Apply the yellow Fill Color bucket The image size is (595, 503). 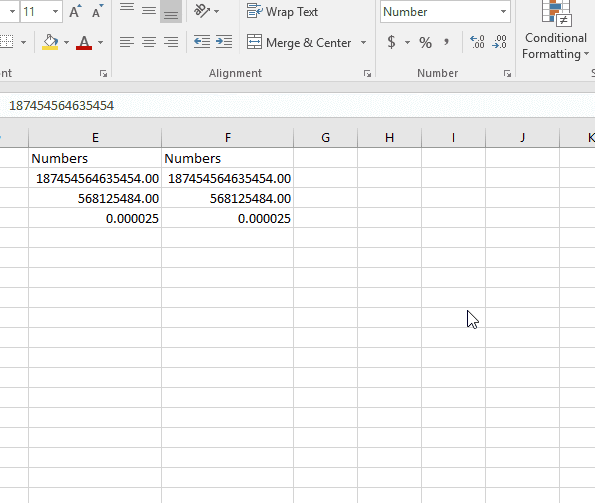50,42
